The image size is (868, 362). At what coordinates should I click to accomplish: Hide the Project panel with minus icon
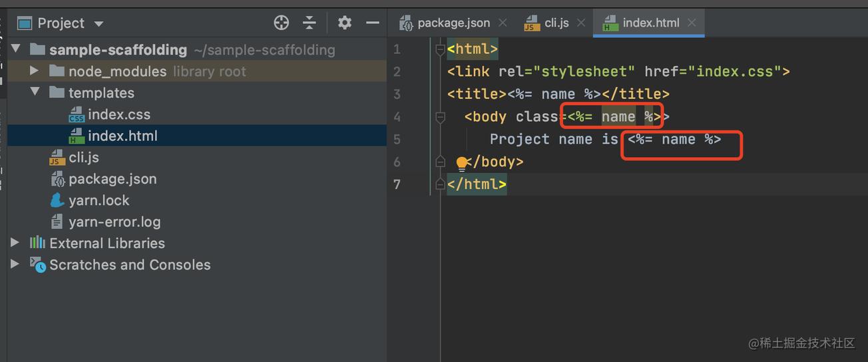373,23
